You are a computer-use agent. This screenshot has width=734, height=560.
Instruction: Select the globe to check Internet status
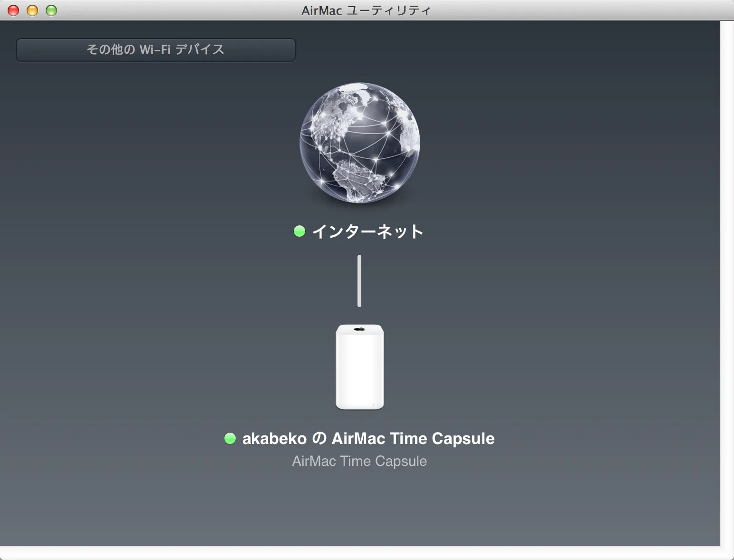(x=359, y=143)
